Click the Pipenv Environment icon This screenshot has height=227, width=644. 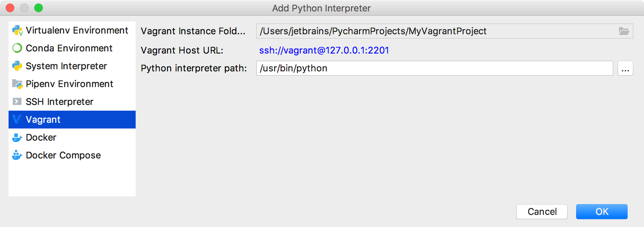pyautogui.click(x=16, y=84)
